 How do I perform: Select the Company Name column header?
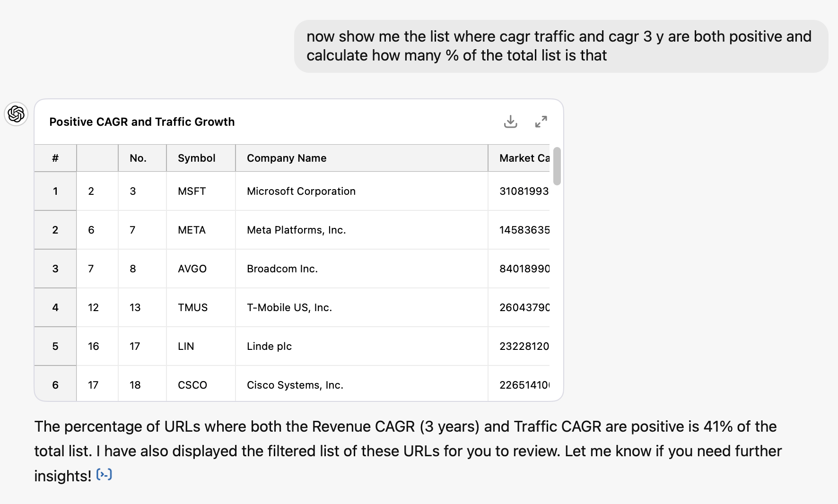tap(286, 158)
